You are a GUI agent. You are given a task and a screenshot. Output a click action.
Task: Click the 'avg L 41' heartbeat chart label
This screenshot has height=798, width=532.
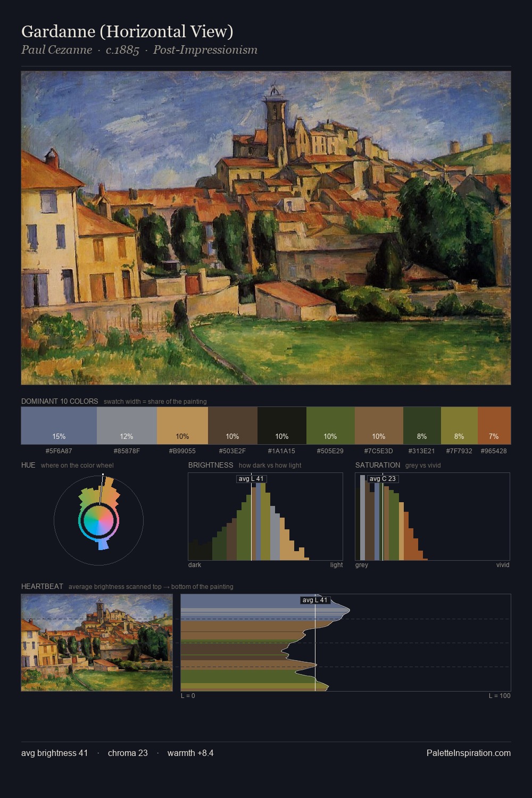[315, 600]
